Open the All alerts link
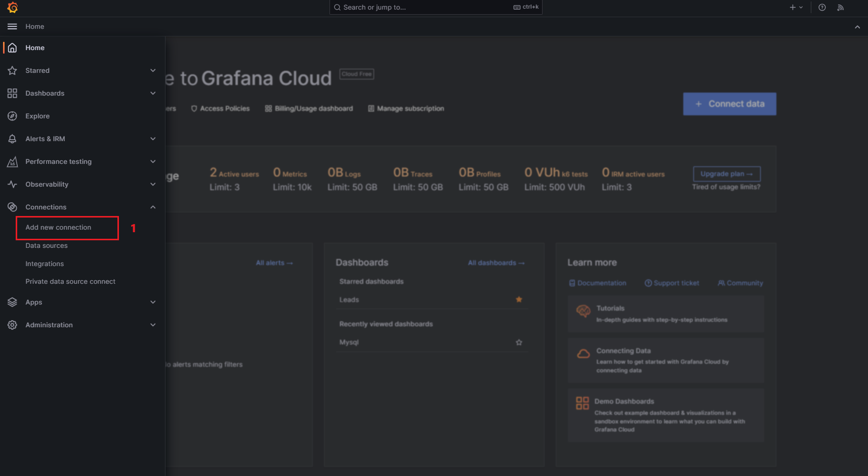 point(274,263)
